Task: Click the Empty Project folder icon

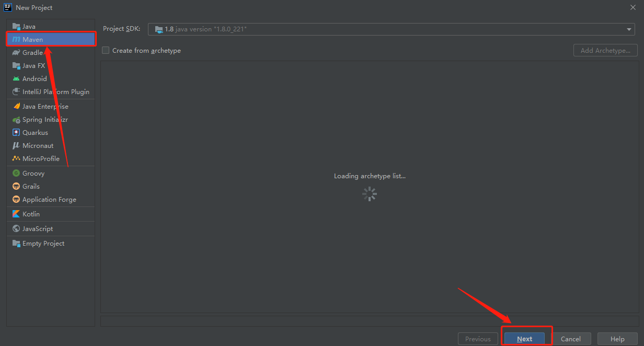Action: (x=16, y=243)
